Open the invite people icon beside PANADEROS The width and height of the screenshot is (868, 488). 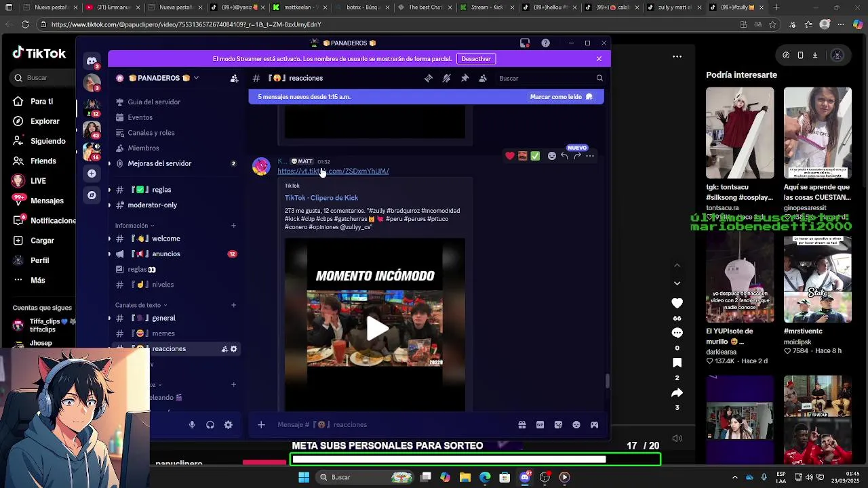[234, 79]
